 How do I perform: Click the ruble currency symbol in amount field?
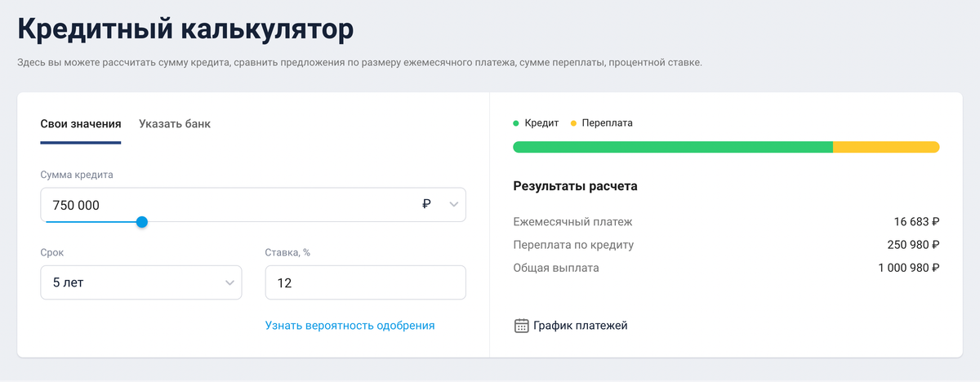click(x=426, y=205)
